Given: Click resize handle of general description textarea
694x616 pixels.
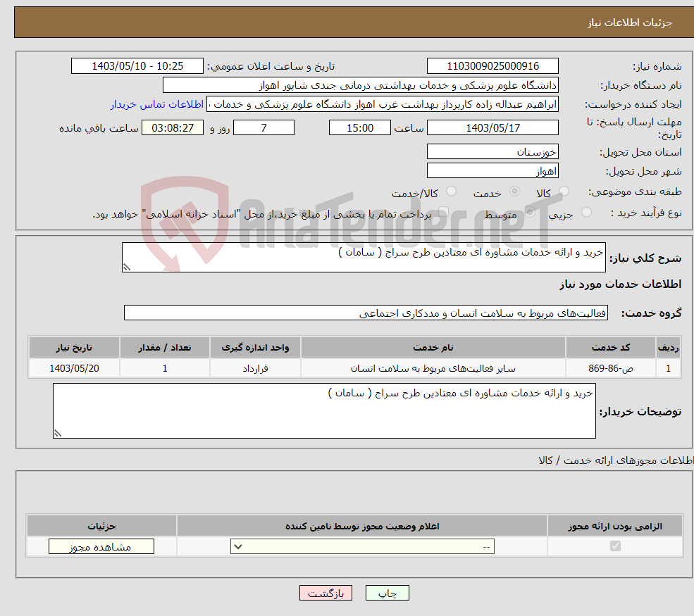Looking at the screenshot, I should point(127,267).
